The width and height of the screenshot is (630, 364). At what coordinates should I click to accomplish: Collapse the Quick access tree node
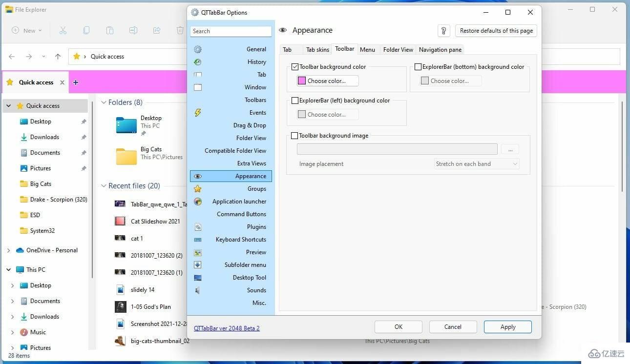(x=9, y=106)
